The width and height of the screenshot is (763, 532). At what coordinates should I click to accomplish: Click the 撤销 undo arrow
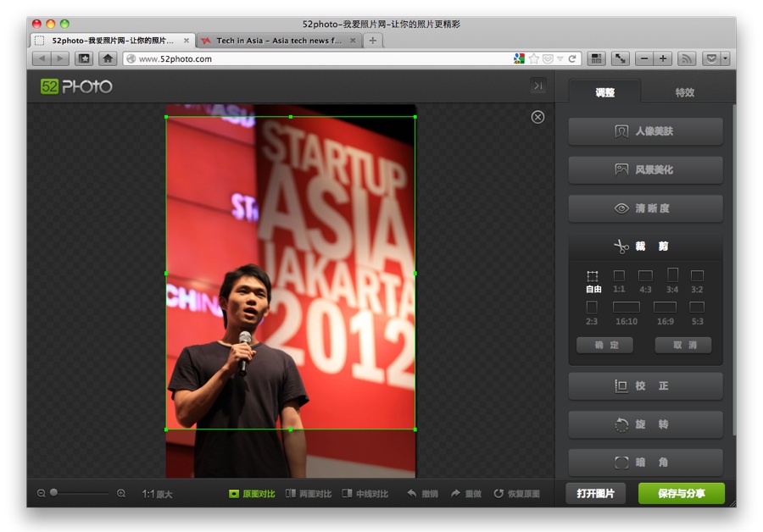coord(422,494)
